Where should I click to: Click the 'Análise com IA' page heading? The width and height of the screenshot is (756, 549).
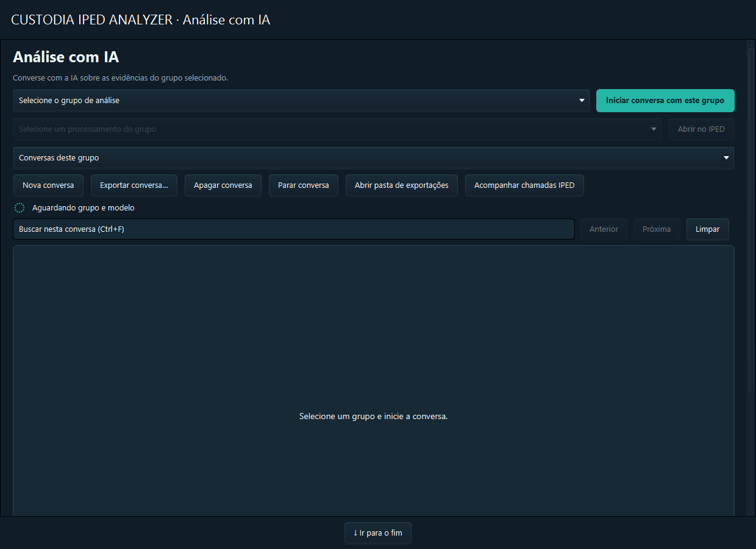66,57
